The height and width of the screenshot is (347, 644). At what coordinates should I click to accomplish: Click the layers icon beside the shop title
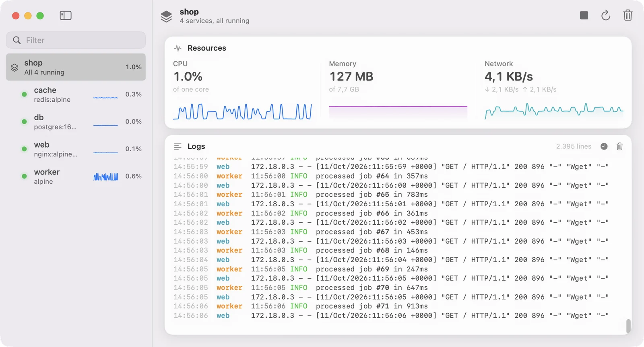pyautogui.click(x=166, y=16)
